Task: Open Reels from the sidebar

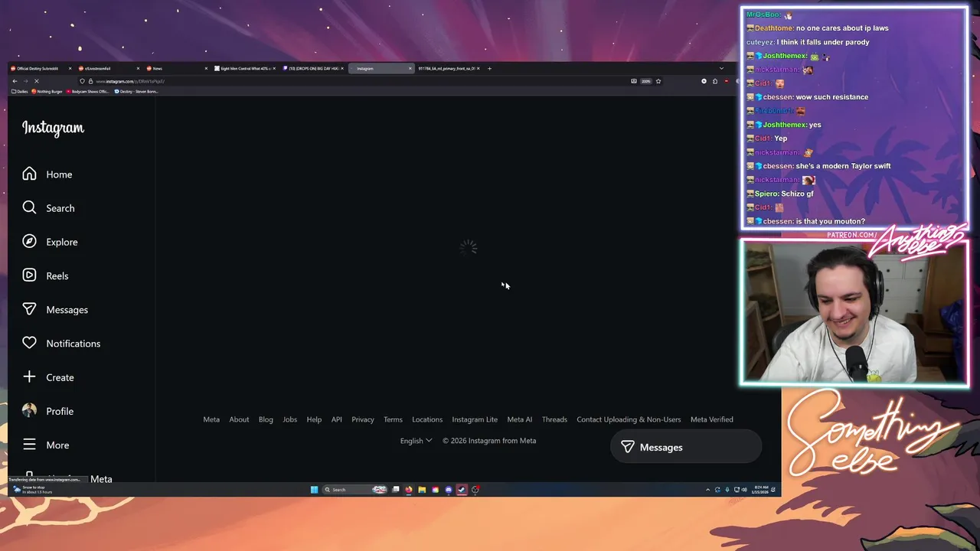Action: click(x=45, y=275)
